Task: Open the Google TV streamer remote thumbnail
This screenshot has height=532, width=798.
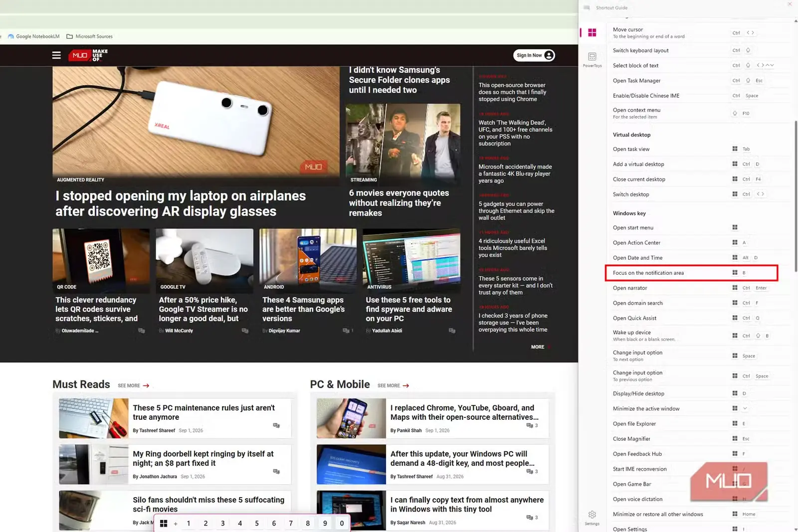Action: (x=204, y=260)
